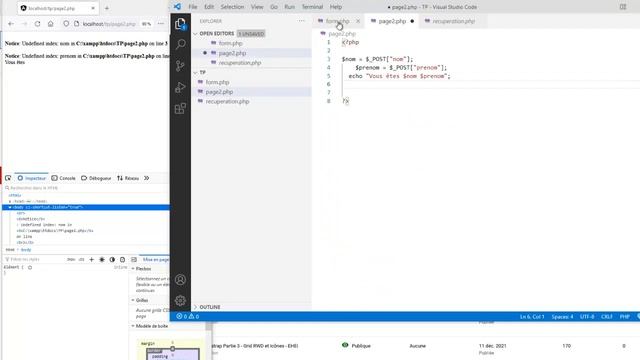Open the File menu in VS Code
This screenshot has height=360, width=640.
(x=193, y=7)
